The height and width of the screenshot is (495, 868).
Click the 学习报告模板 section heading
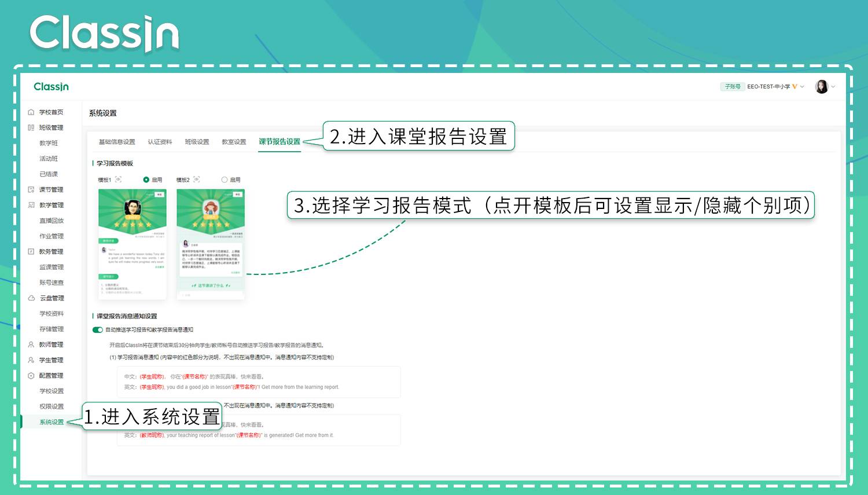[115, 163]
